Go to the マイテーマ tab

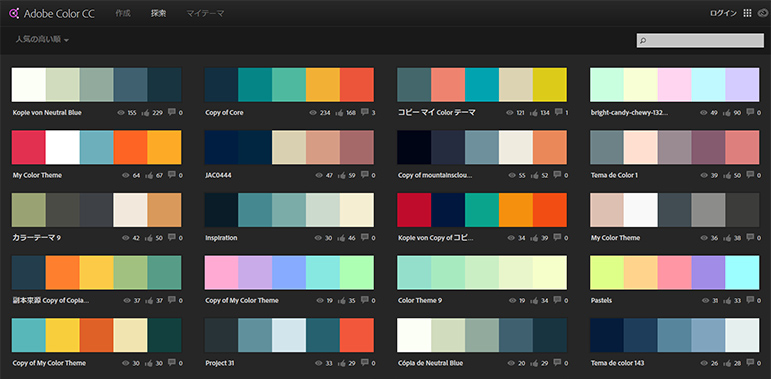click(205, 13)
